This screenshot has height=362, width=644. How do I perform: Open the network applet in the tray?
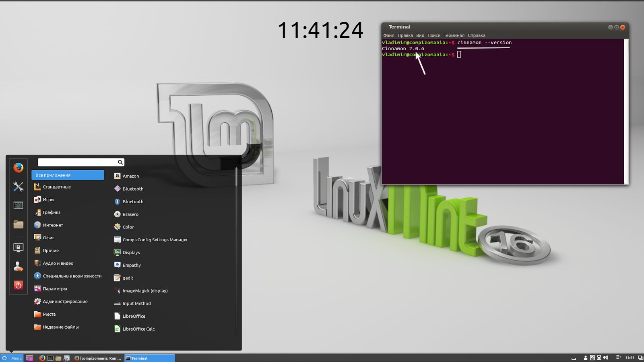coord(599,358)
